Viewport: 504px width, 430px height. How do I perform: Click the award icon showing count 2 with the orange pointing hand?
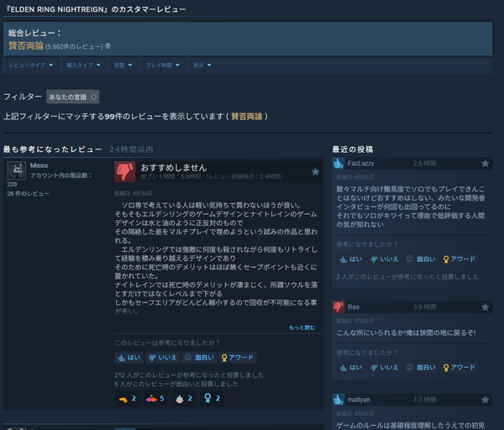128,398
